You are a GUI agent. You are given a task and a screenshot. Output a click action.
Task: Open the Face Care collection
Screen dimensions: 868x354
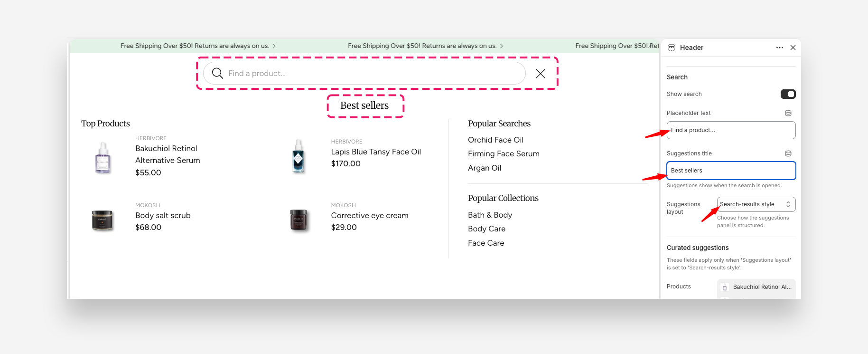pos(486,243)
